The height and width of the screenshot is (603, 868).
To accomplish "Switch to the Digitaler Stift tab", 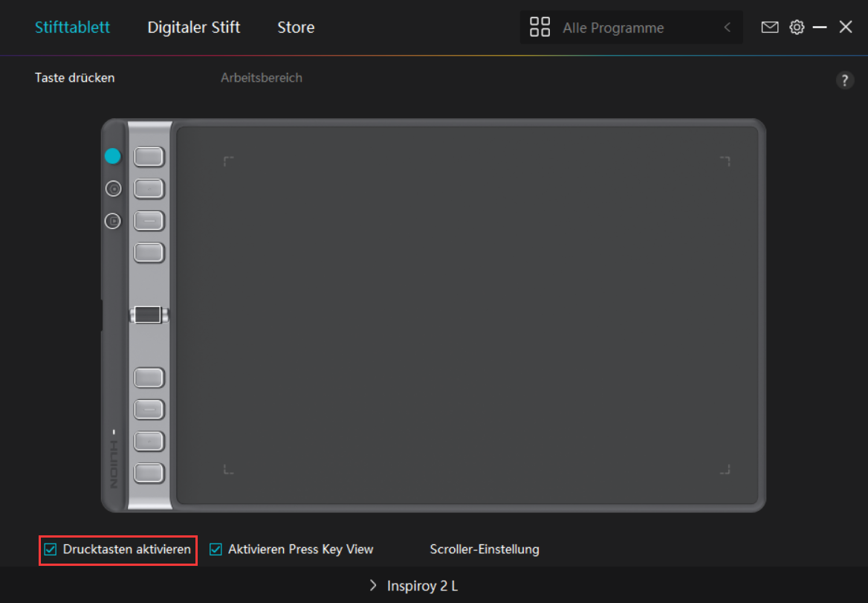I will 193,28.
